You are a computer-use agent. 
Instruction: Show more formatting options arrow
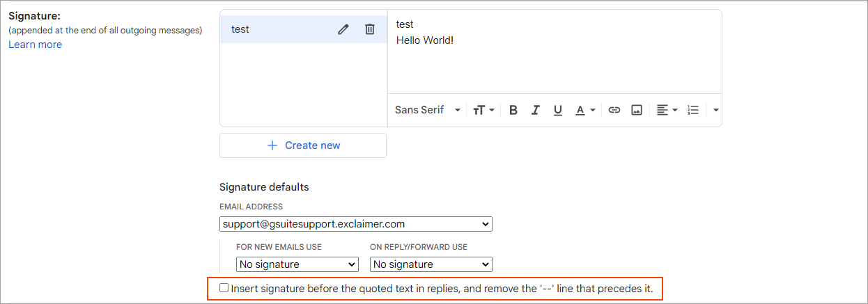click(x=716, y=110)
